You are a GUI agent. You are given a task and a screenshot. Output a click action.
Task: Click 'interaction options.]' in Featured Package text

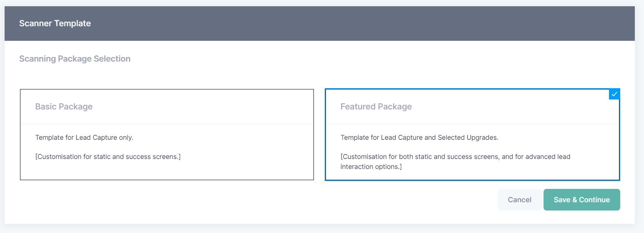[371, 167]
